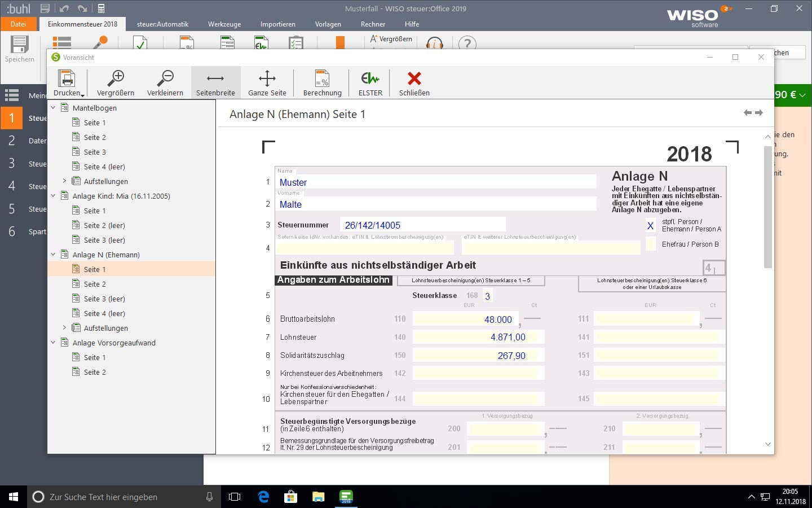This screenshot has height=508, width=812.
Task: Select Mantelbogen Seite 4 (leer)
Action: click(x=104, y=167)
